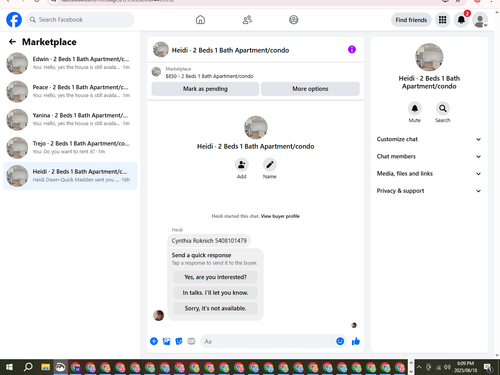
Task: Open the Groups icon in top bar
Action: (293, 20)
